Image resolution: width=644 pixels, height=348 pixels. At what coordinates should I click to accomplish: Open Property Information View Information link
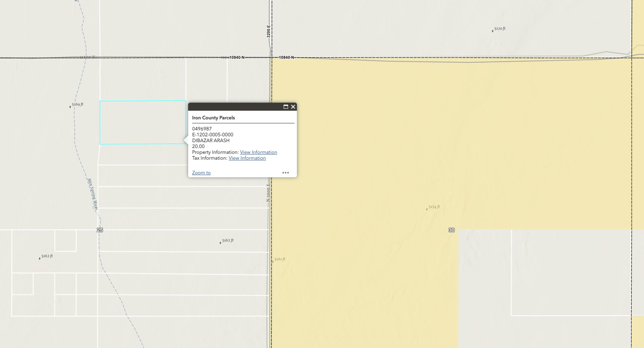[258, 152]
